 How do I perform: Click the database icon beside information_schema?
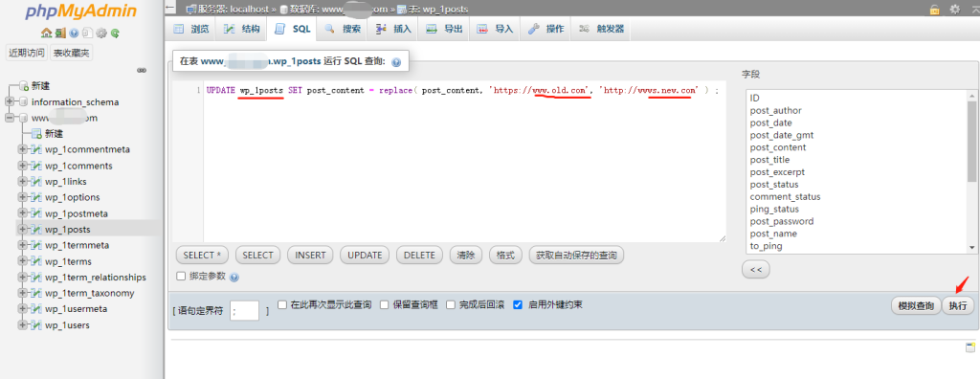point(24,102)
